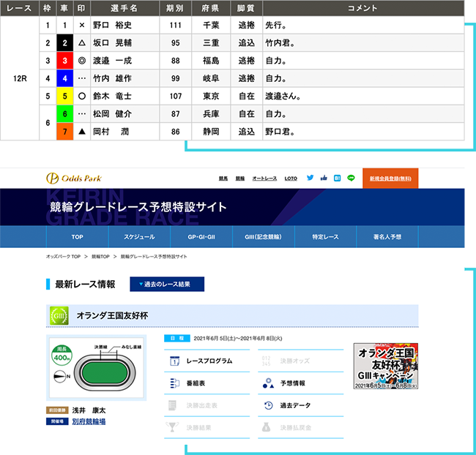Select the TOP navigation tab
This screenshot has height=455, width=476.
(77, 237)
